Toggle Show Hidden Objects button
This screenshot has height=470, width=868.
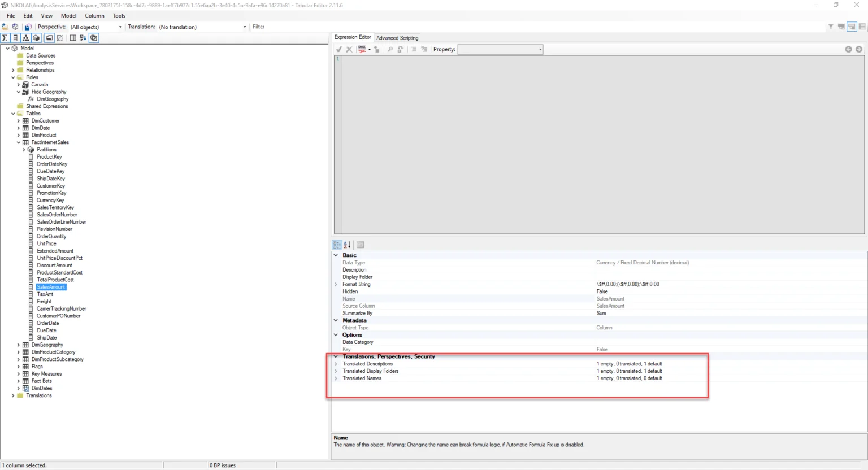point(60,38)
